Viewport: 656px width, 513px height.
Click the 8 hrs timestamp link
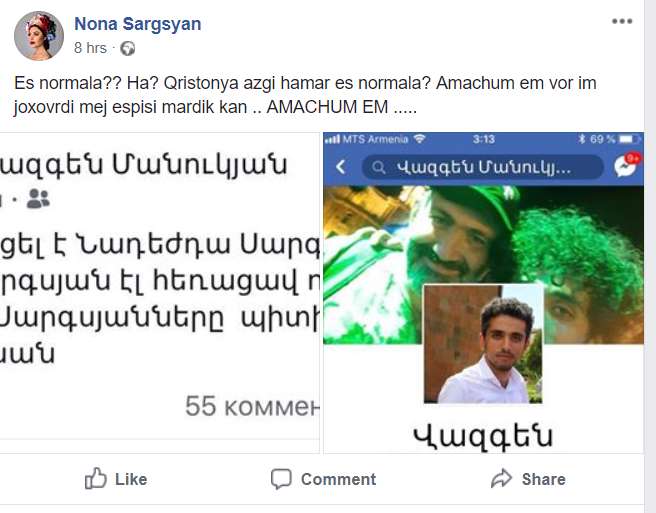pos(90,48)
